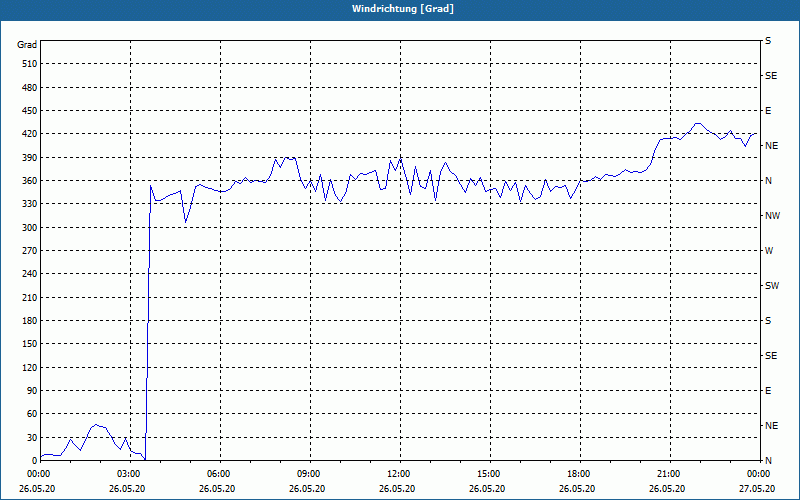Viewport: 800px width, 500px height.
Task: Click the 26.05.20 date under 21:00
Action: [667, 489]
